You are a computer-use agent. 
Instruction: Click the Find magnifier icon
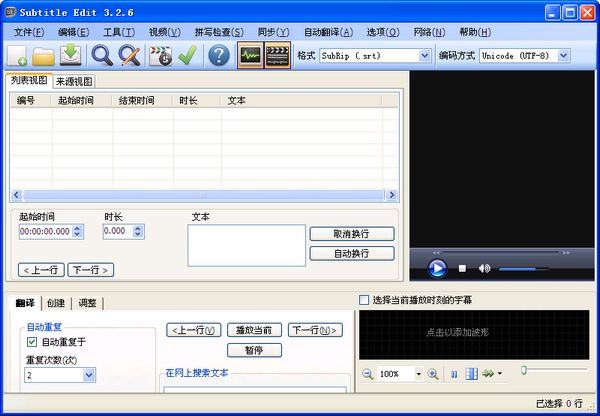[x=102, y=56]
